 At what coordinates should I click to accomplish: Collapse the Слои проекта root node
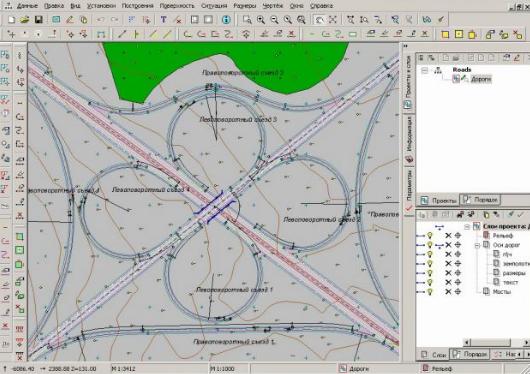[467, 227]
